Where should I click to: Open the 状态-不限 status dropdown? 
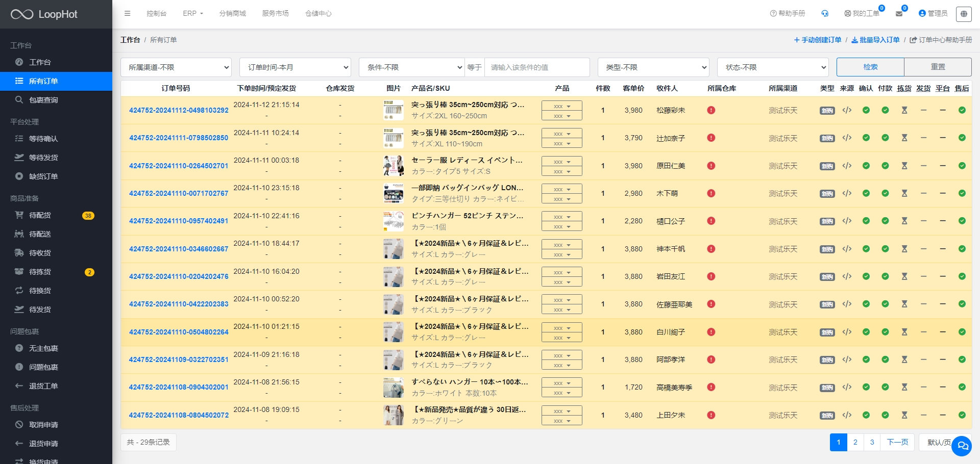(773, 67)
